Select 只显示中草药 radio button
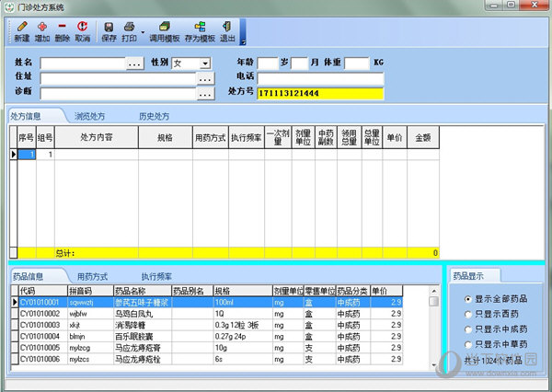The width and height of the screenshot is (552, 392). click(x=468, y=344)
